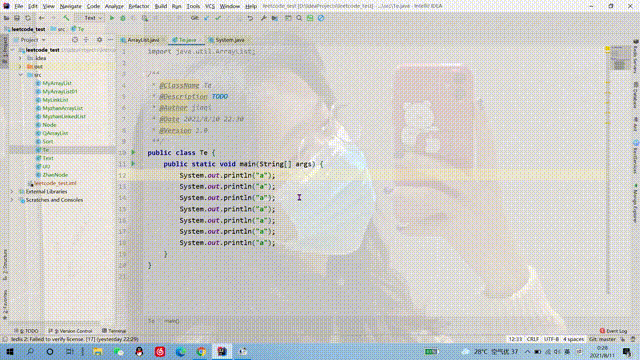Open Chrome from the taskbar
Viewport: 640px width, 360px height.
coord(201,351)
